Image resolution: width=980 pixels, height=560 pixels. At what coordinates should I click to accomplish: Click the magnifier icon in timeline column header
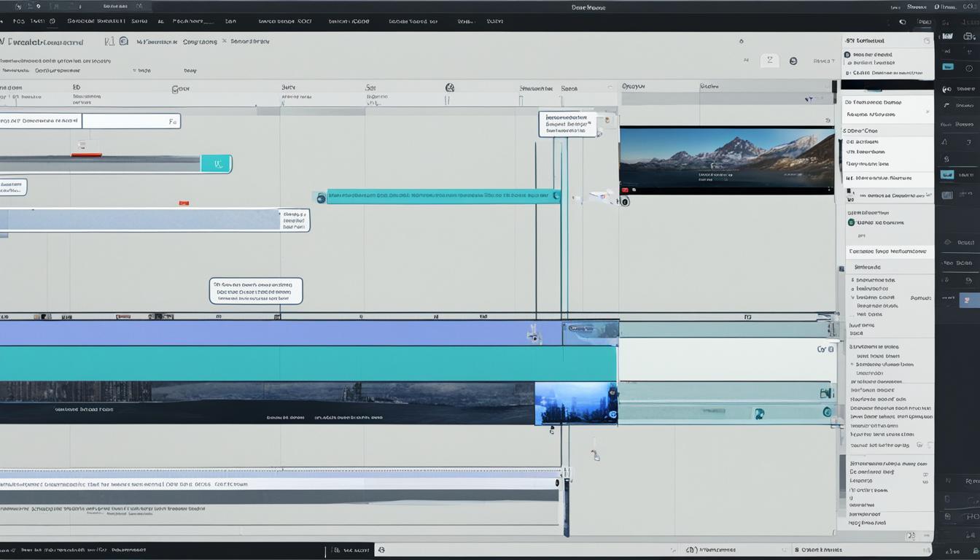click(449, 87)
